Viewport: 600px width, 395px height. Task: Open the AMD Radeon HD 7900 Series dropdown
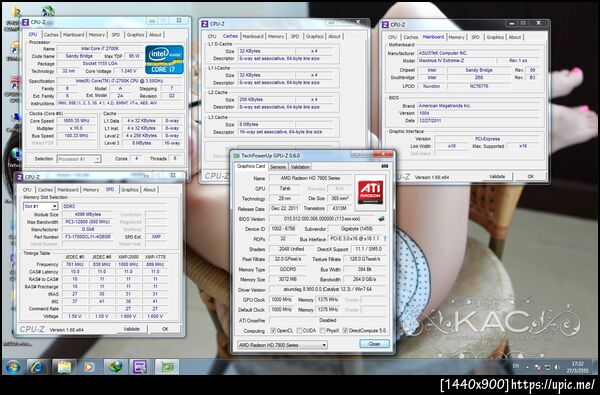(282, 345)
